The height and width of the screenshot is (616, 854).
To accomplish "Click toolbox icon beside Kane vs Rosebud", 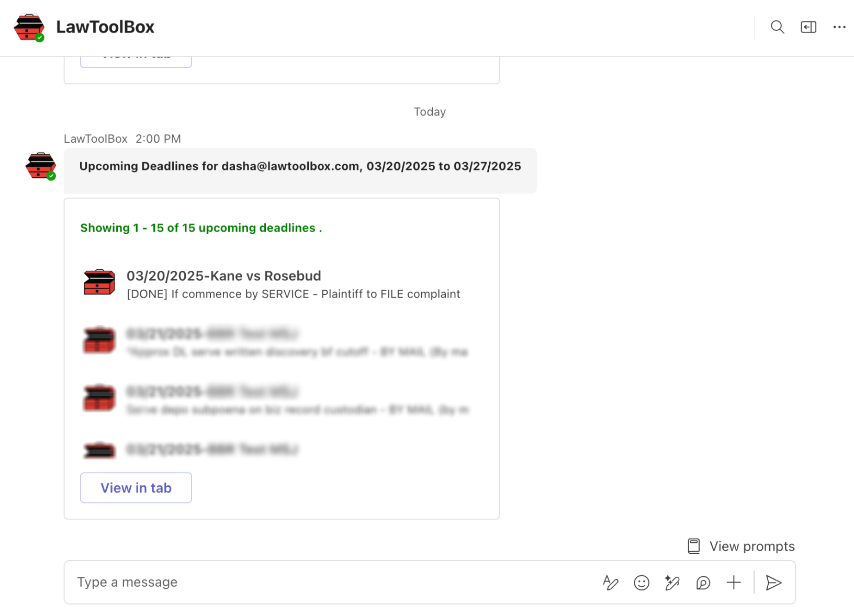I will point(99,282).
